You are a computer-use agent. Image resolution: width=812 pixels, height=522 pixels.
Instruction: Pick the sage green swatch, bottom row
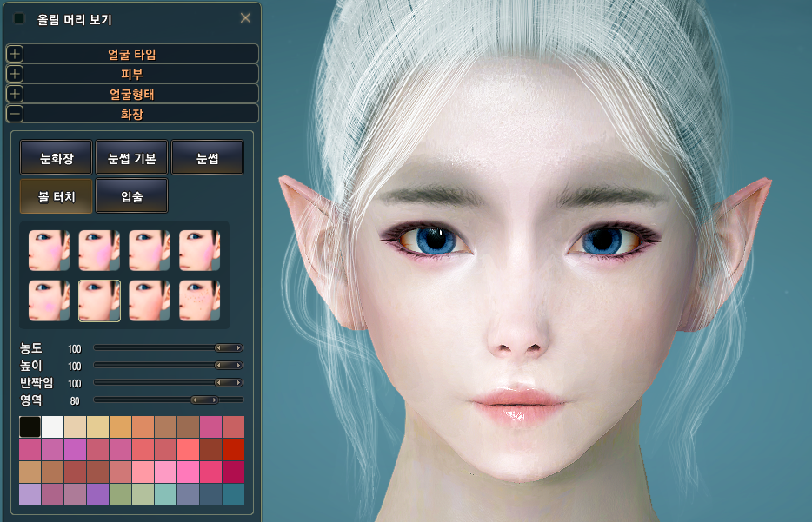(x=120, y=494)
